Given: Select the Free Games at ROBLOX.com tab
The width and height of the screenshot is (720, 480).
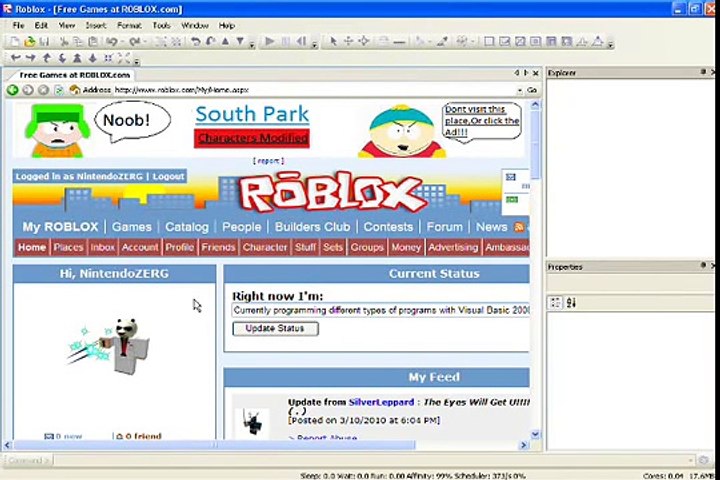Looking at the screenshot, I should coord(74,75).
